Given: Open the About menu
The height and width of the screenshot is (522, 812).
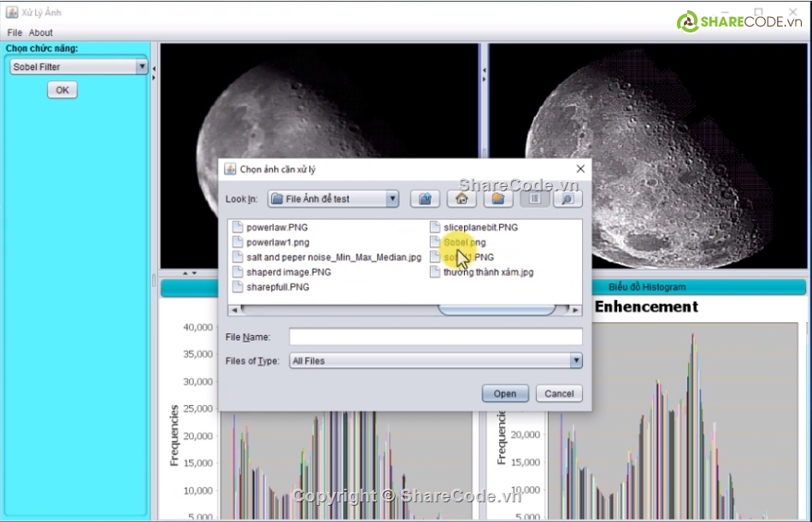Looking at the screenshot, I should tap(41, 32).
